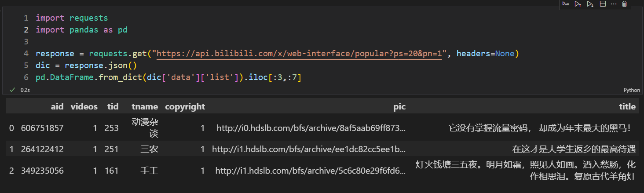Delete the cell with trash icon
Image resolution: width=644 pixels, height=193 pixels.
tap(624, 4)
